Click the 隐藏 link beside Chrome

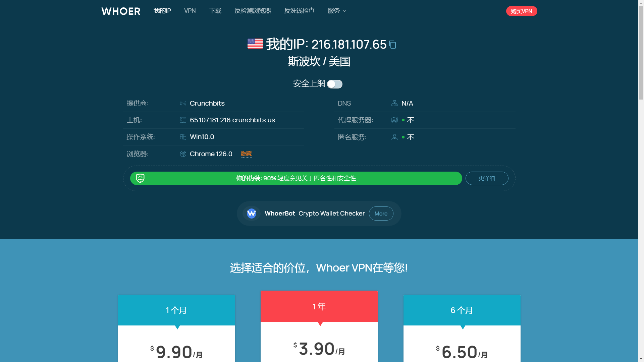point(246,154)
